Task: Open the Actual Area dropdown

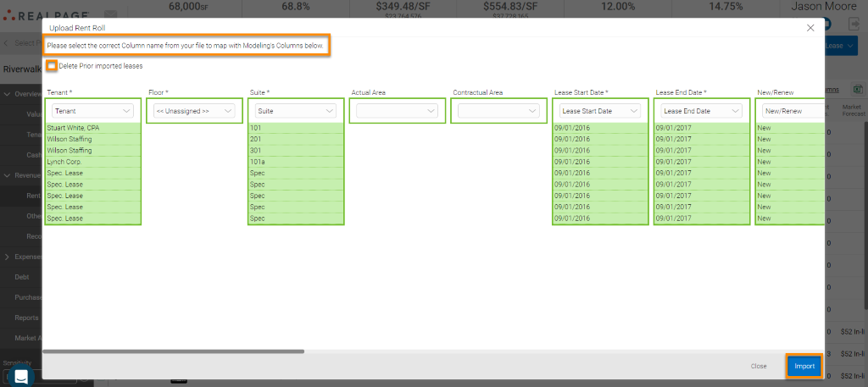Action: coord(397,111)
